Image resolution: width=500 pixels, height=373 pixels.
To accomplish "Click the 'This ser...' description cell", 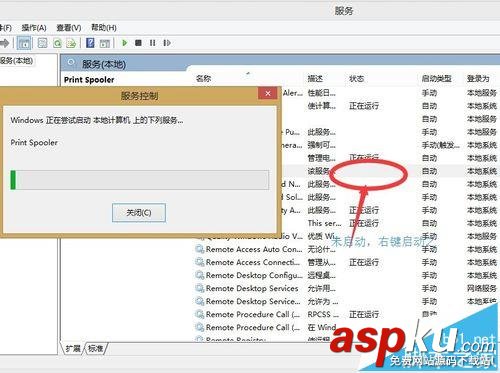I will [x=324, y=223].
